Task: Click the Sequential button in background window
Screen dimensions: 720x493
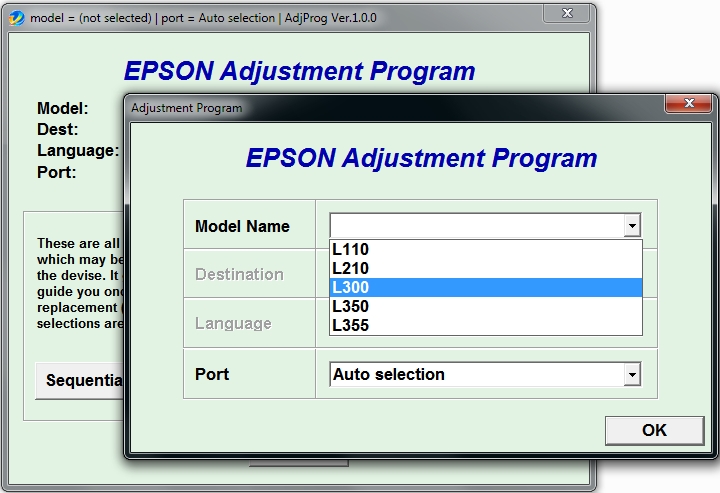Action: pyautogui.click(x=80, y=381)
